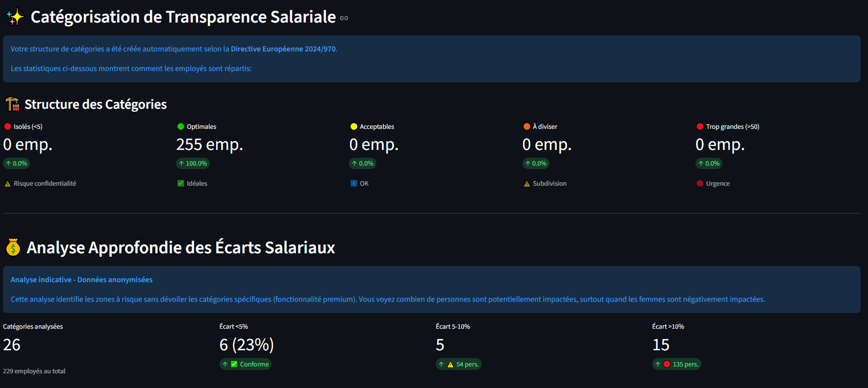Click the 255 emp. value under Optimales
Screen dimensions: 868x388
[209, 145]
